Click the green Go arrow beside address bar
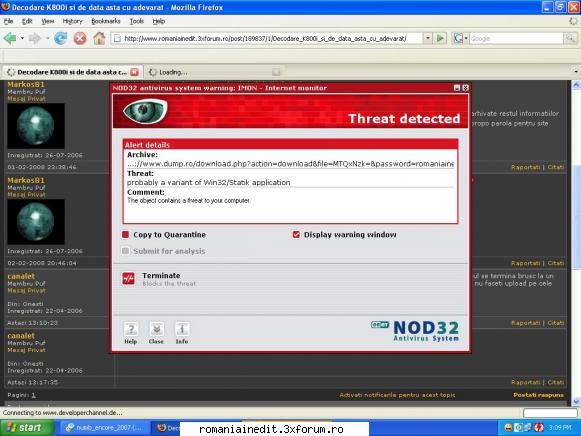 click(x=440, y=38)
